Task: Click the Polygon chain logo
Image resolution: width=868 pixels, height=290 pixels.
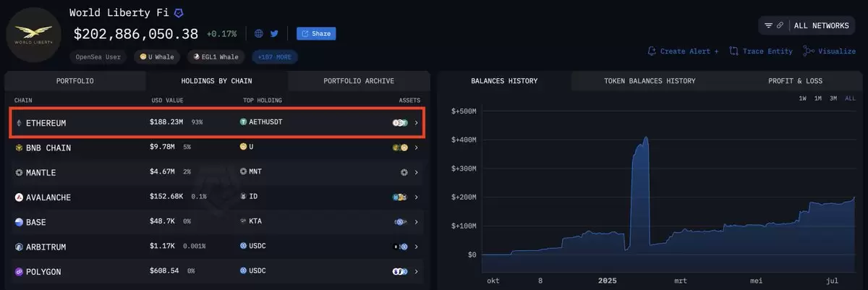Action: 19,271
